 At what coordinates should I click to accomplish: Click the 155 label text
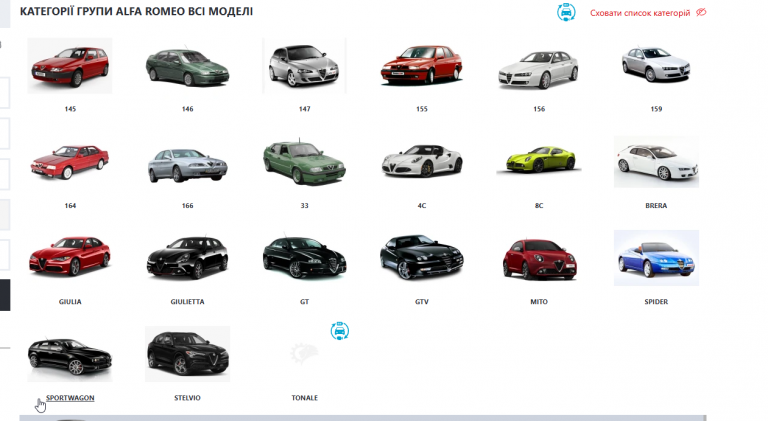tap(422, 109)
